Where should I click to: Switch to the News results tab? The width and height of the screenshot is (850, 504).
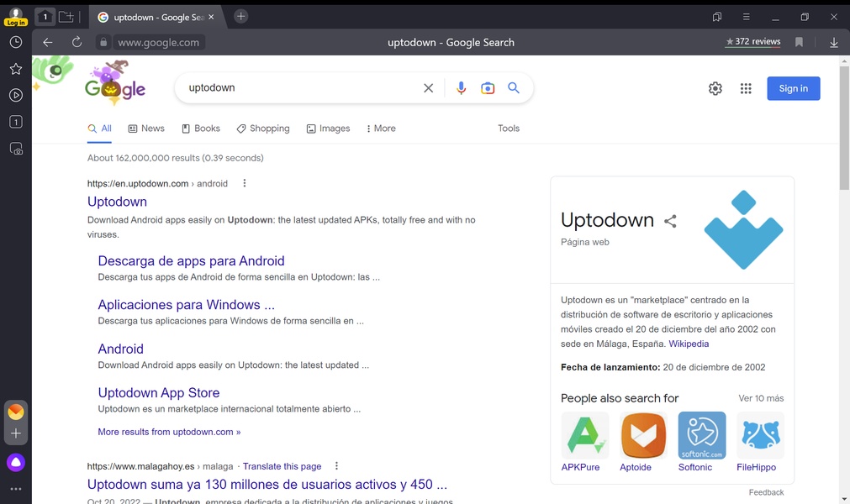[145, 129]
